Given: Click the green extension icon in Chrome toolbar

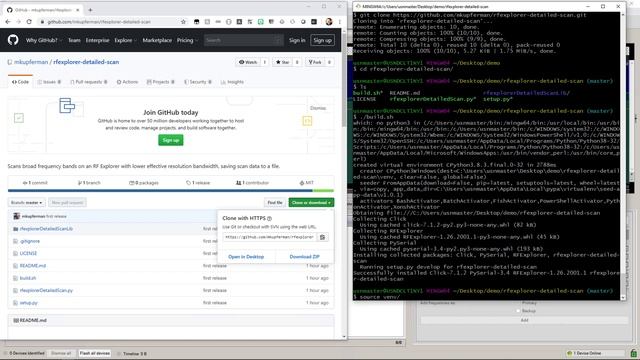Looking at the screenshot, I should pos(260,22).
